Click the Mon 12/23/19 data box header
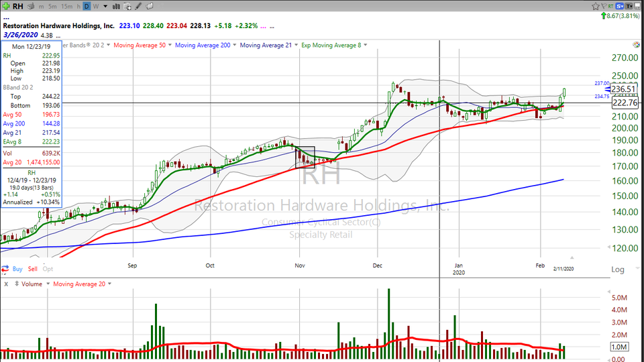 coord(32,47)
